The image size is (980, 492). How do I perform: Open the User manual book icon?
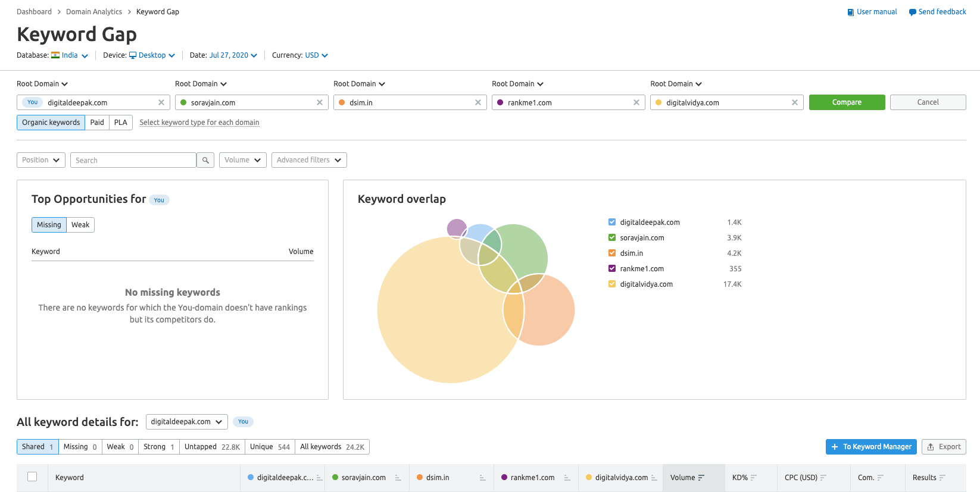click(851, 12)
